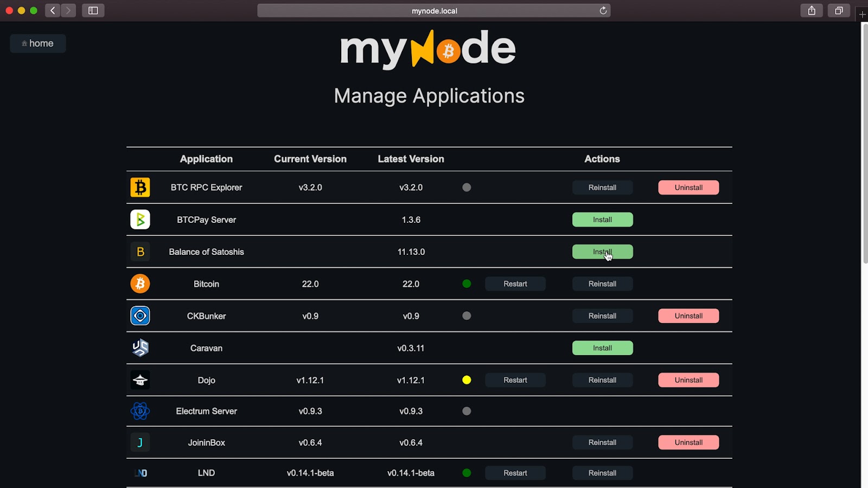Click the Bitcoin application name
Viewport: 868px width, 488px height.
(x=206, y=284)
